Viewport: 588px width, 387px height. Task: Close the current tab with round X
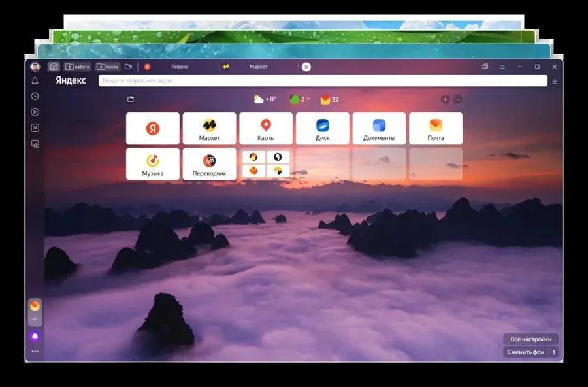pos(306,67)
